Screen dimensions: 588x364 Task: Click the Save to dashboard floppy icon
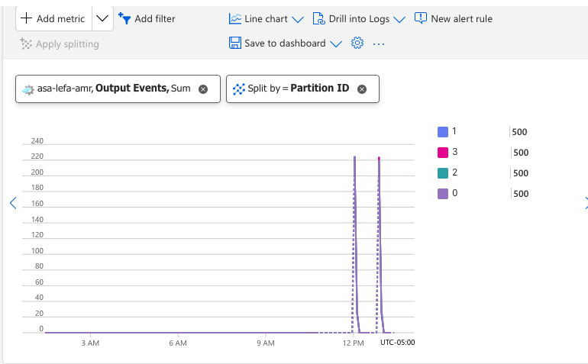click(x=235, y=43)
